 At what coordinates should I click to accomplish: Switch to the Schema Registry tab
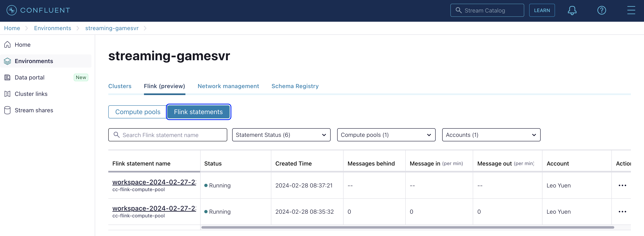tap(295, 86)
